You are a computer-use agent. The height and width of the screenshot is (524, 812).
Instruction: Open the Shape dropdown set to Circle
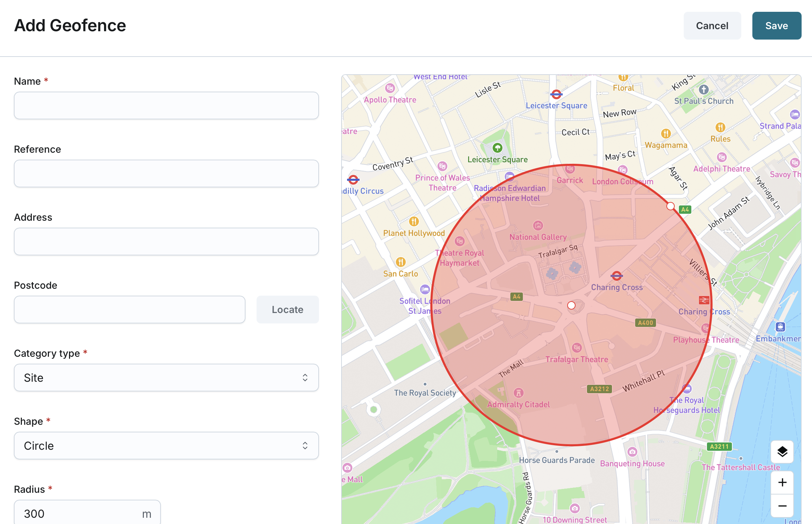coord(166,446)
